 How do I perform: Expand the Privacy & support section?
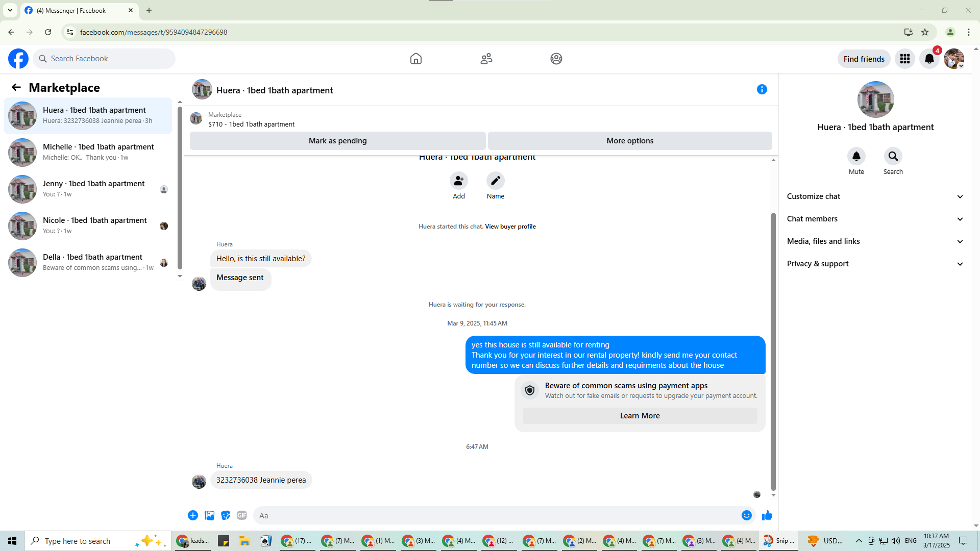(876, 264)
